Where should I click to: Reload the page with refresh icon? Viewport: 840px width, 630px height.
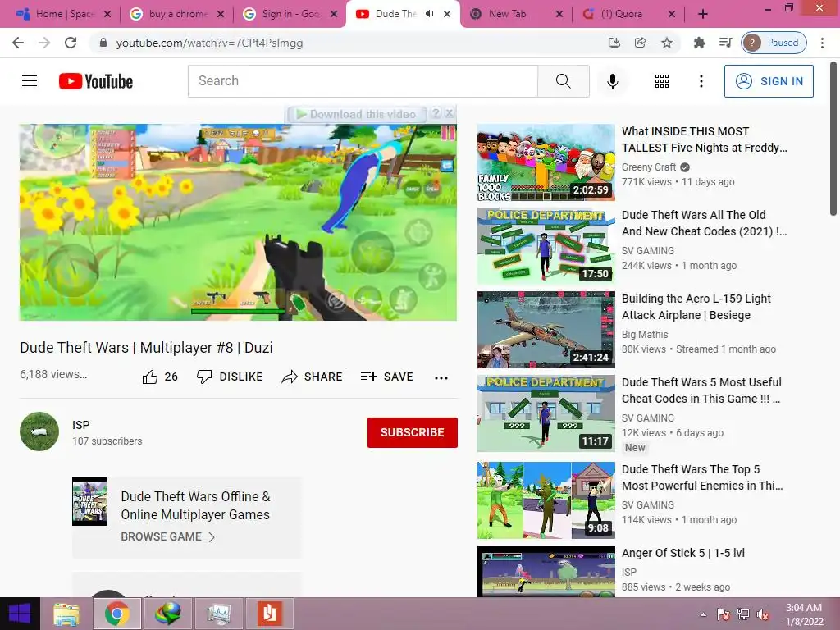71,43
